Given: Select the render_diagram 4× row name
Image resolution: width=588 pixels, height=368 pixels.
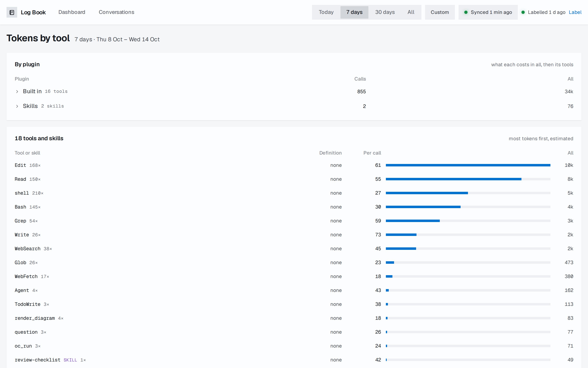Looking at the screenshot, I should 39,318.
